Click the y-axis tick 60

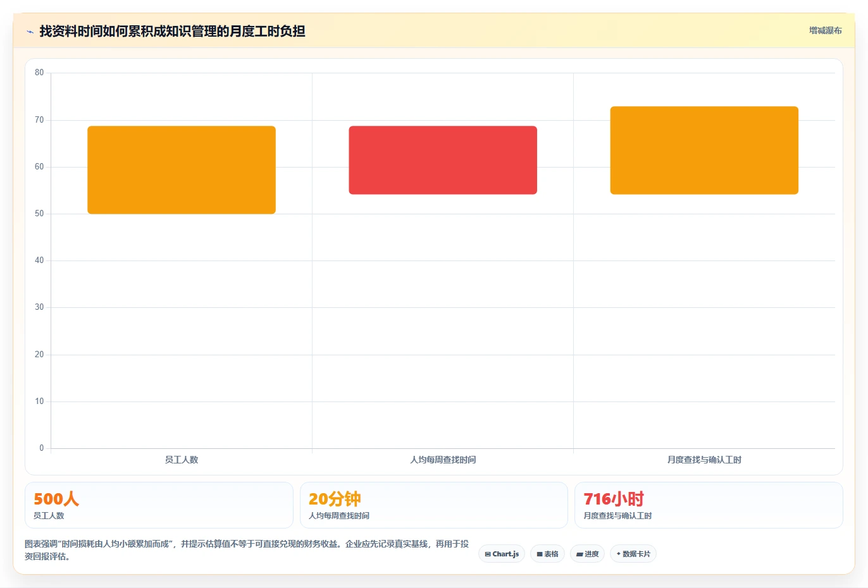tap(39, 167)
